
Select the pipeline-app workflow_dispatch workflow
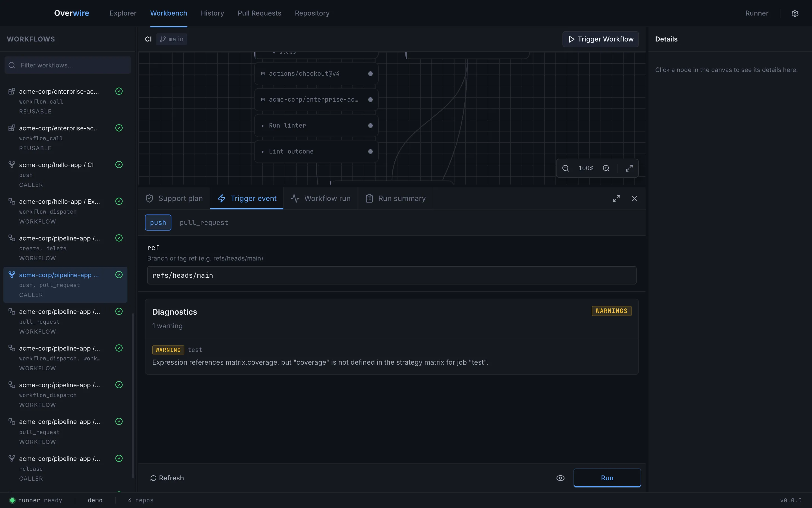click(x=65, y=395)
